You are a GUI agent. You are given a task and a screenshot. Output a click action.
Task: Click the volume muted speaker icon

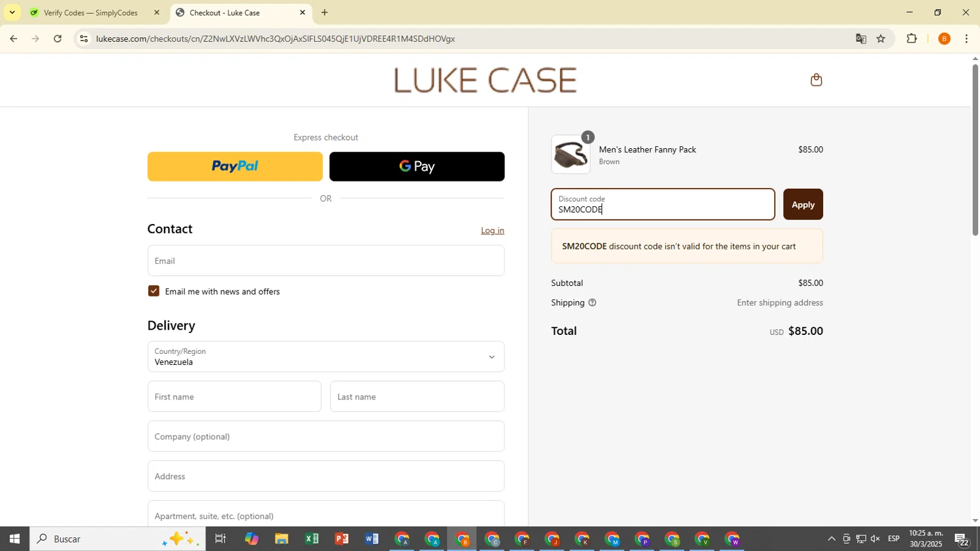(x=875, y=539)
